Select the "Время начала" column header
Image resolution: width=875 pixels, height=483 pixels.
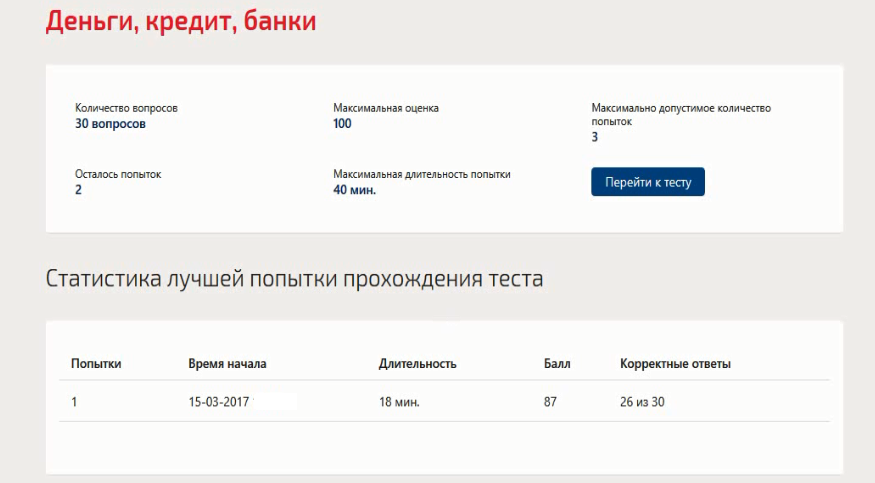227,364
